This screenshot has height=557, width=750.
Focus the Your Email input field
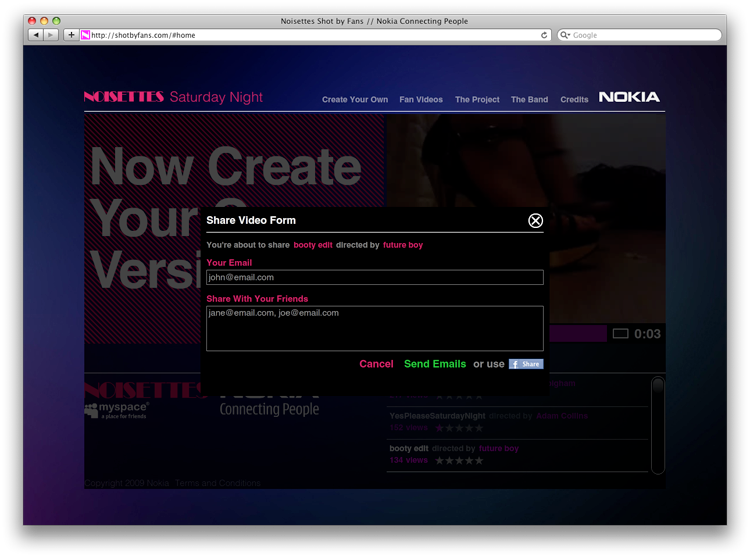point(375,277)
